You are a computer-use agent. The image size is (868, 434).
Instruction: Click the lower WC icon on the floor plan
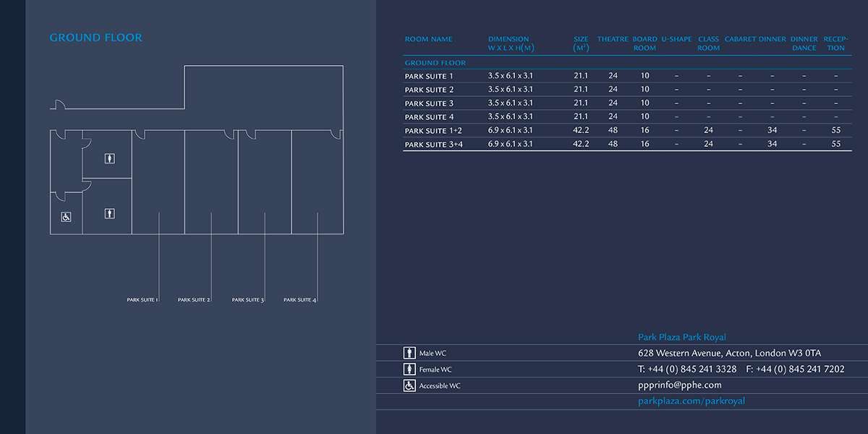click(109, 213)
